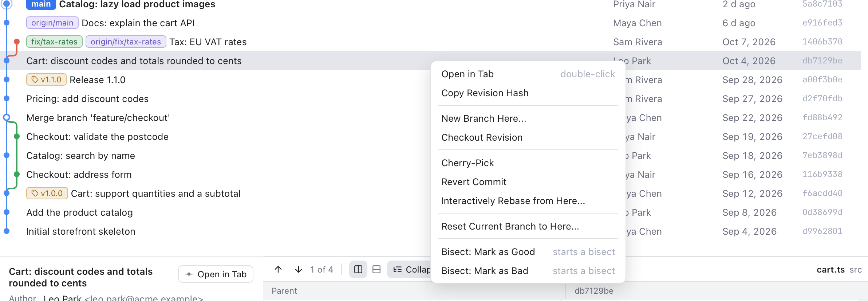Screen dimensions: 868x301
Task: Select Checkout Revision in the context menu
Action: click(528, 137)
